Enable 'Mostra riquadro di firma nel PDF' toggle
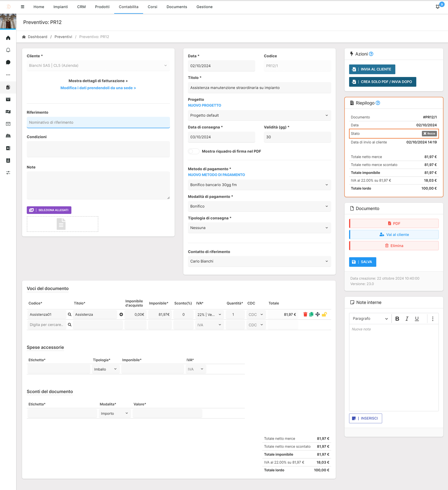The height and width of the screenshot is (490, 448). click(x=193, y=151)
